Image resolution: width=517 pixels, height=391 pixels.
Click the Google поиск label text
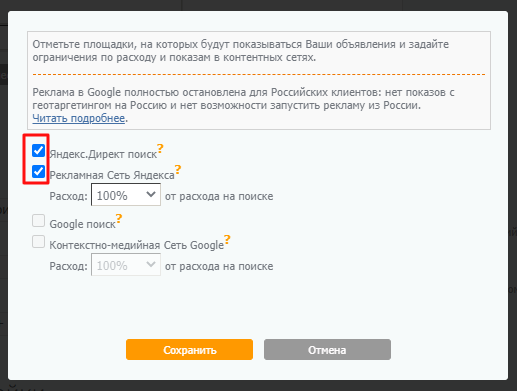[x=82, y=224]
